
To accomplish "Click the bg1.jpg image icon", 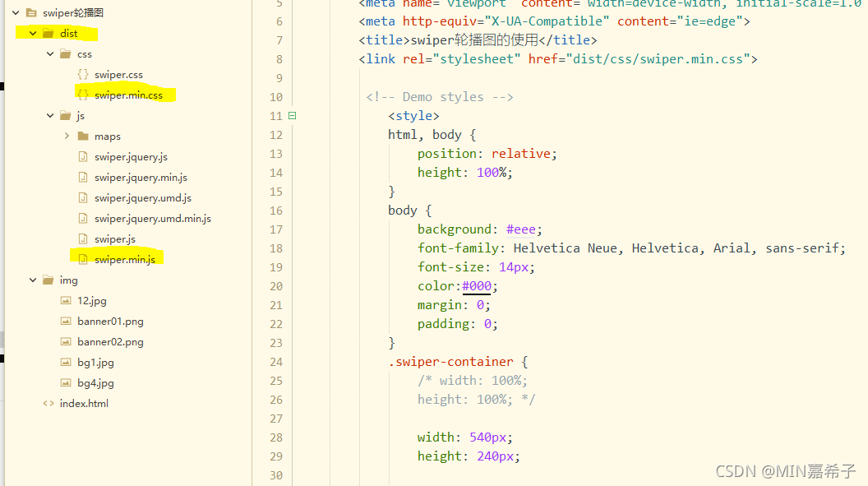I will click(x=66, y=362).
